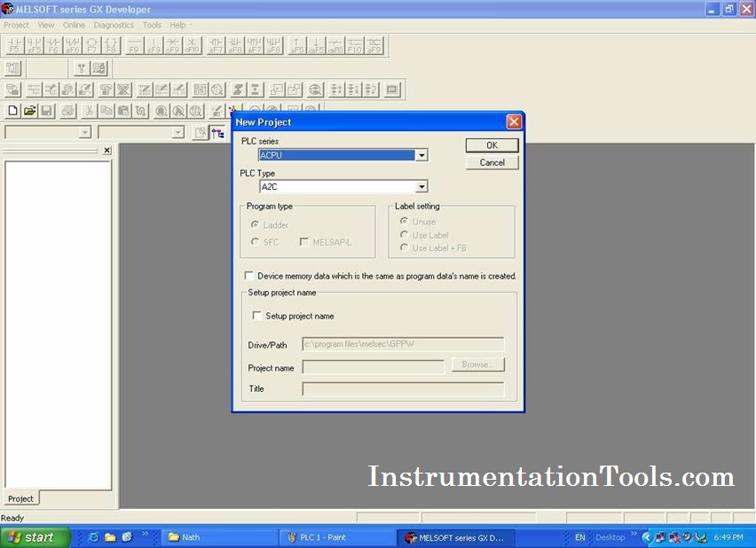Open the first toolbar combo box
756x548 pixels.
tap(85, 132)
